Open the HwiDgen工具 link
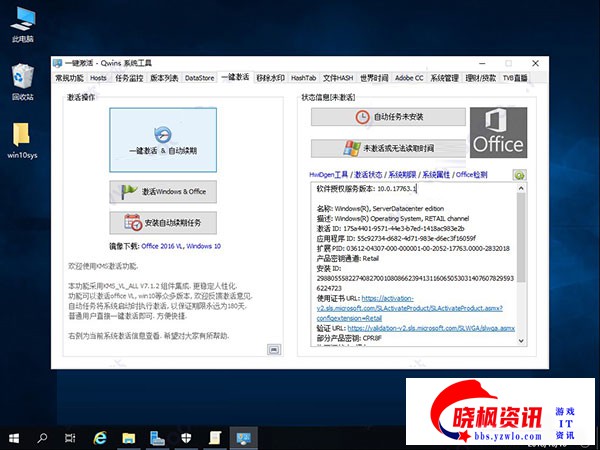The height and width of the screenshot is (450, 600). click(x=331, y=174)
